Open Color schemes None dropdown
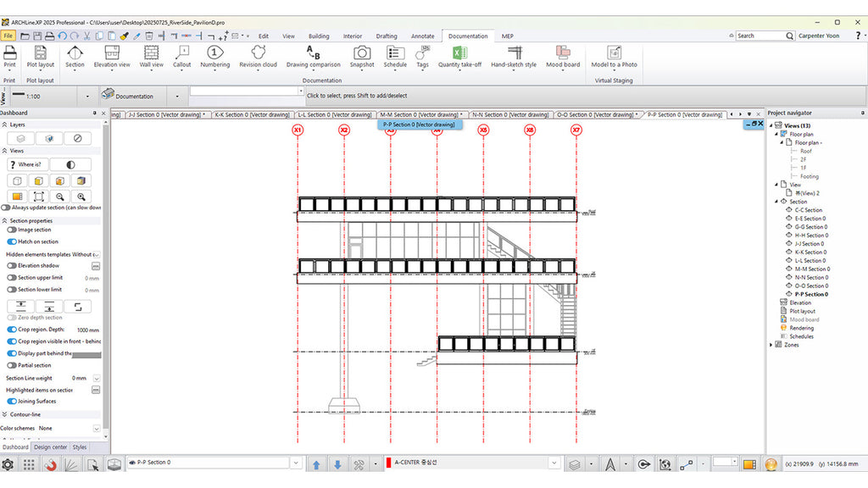Screen dimensions: 868x488 pos(97,428)
